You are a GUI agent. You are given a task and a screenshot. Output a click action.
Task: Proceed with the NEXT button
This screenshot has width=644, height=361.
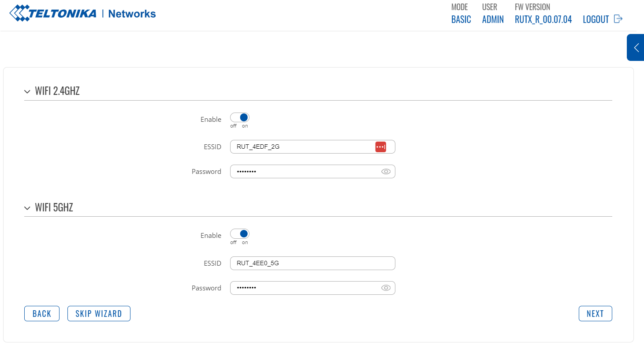[595, 314]
